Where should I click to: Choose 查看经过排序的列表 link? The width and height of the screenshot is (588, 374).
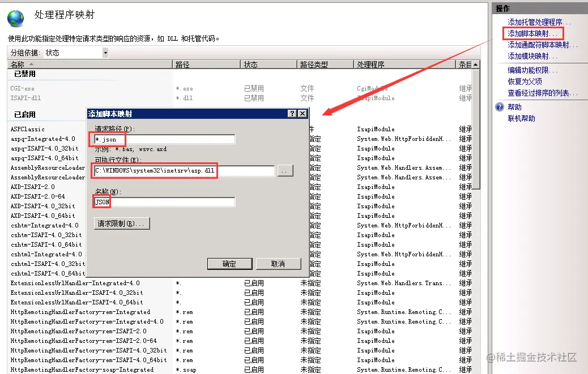coord(542,93)
